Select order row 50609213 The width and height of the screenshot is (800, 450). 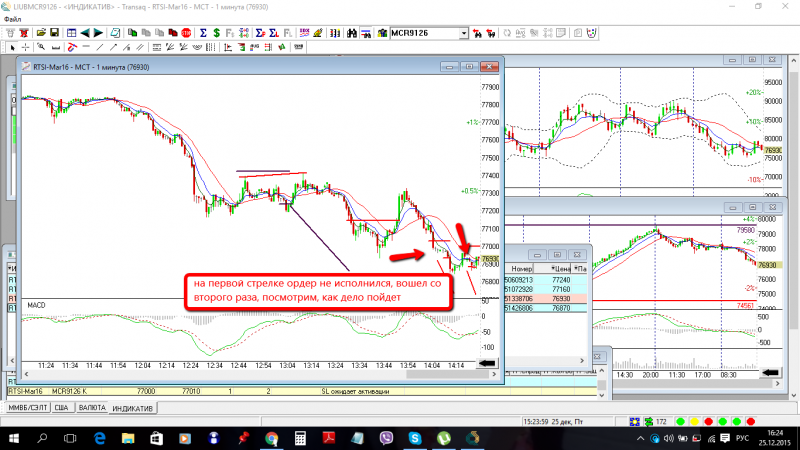(x=545, y=280)
